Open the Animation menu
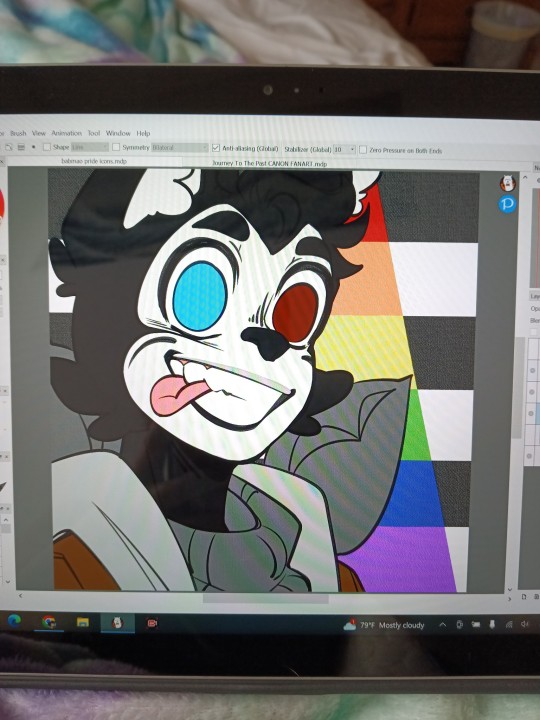The image size is (540, 720). [67, 133]
